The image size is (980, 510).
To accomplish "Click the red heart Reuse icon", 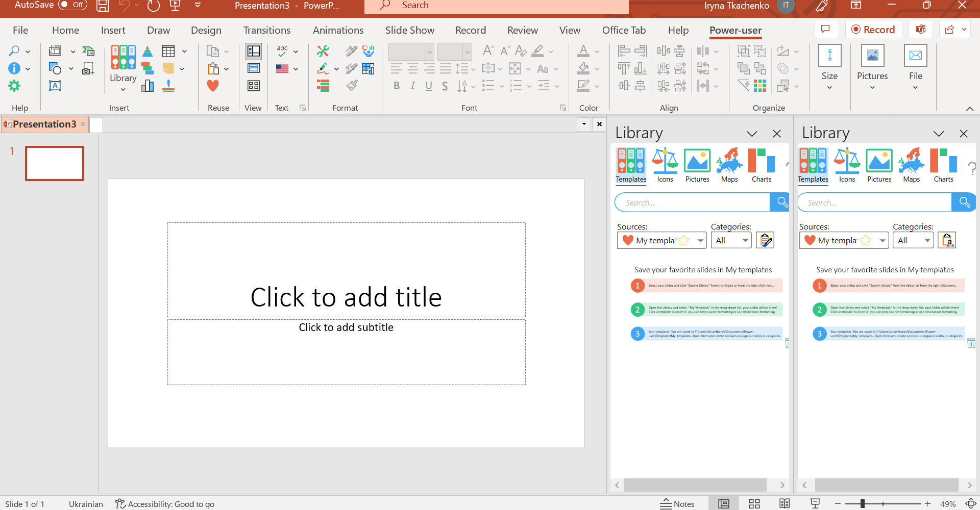I will pyautogui.click(x=213, y=86).
